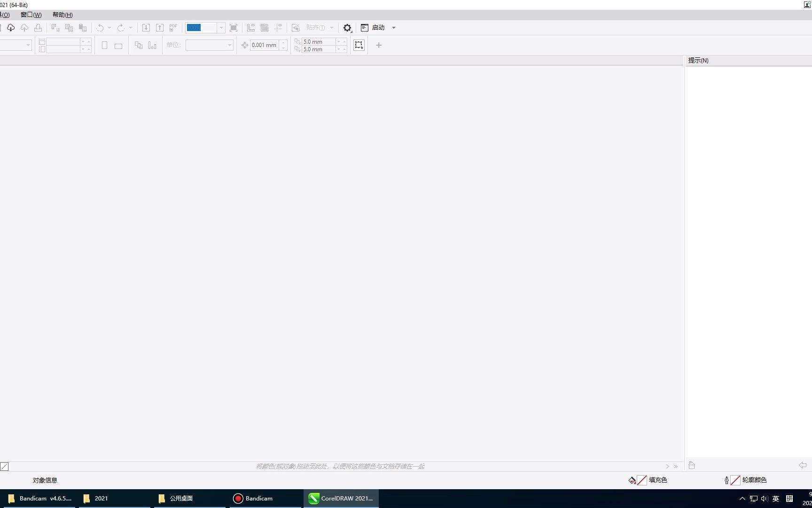The width and height of the screenshot is (812, 508).
Task: Click the nudge distance icon
Action: (x=245, y=45)
